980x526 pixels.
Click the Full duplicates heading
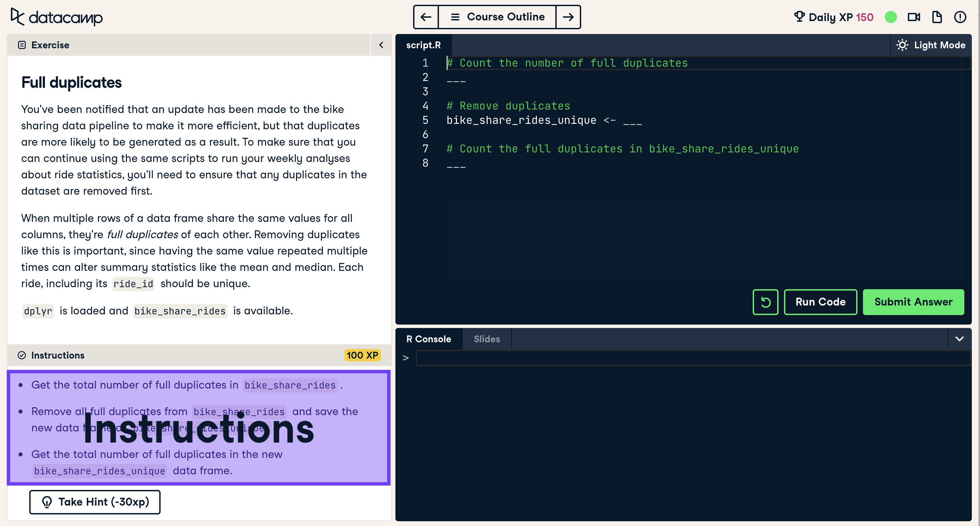71,83
